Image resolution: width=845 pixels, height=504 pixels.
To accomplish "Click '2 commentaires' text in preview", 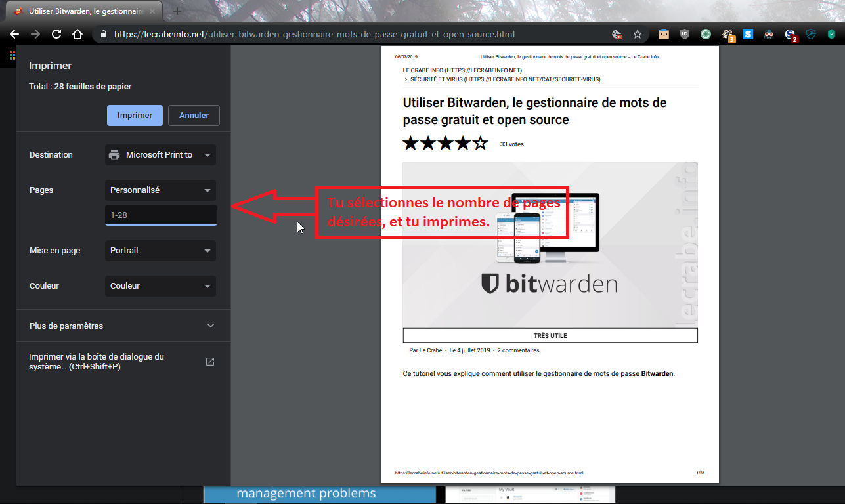I will pos(519,350).
